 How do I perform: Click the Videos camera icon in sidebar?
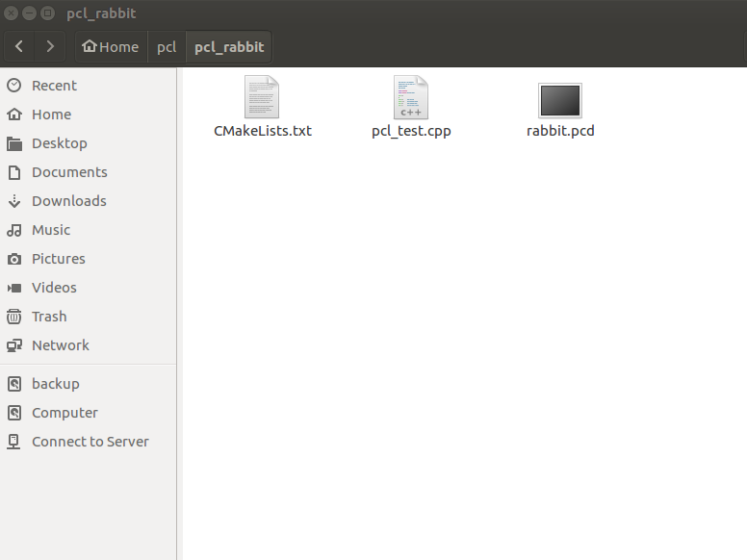pos(14,288)
